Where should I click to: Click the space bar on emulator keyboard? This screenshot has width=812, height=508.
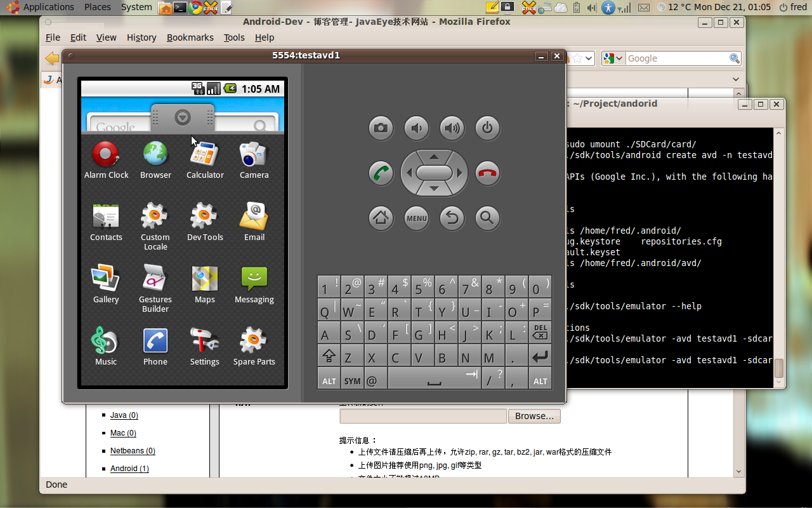click(435, 379)
